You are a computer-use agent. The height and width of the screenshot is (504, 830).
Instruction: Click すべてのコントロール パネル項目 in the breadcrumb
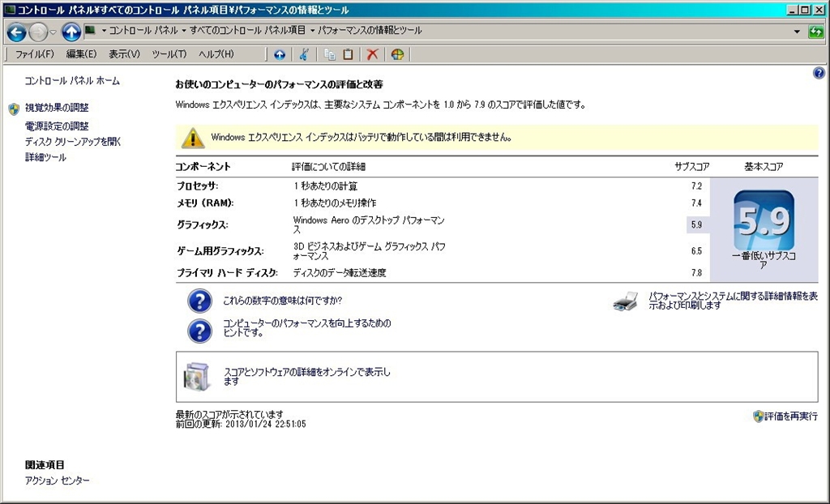248,31
